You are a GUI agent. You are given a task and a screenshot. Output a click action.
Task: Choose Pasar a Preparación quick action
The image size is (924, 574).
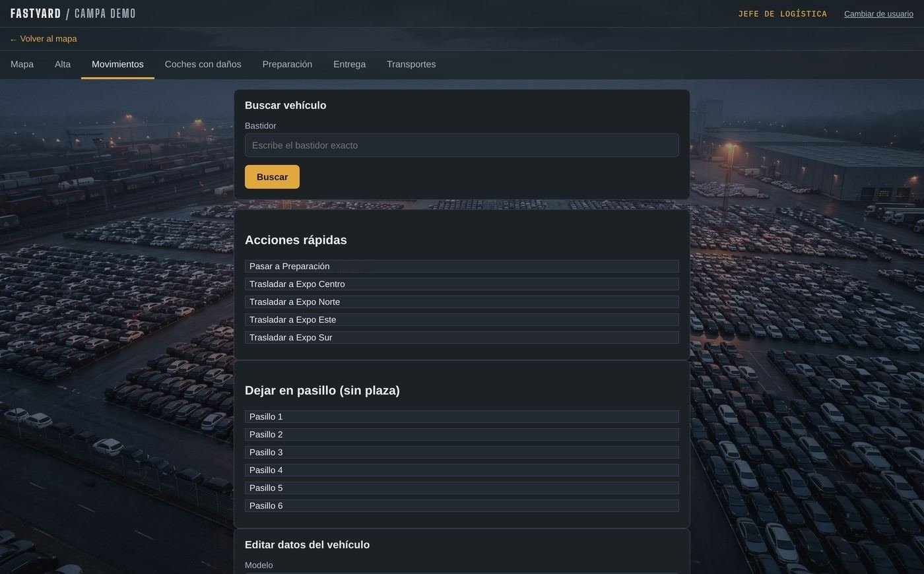pyautogui.click(x=462, y=267)
